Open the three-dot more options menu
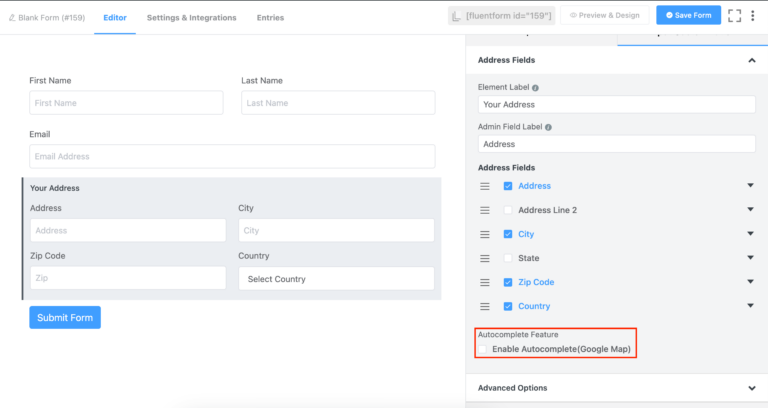This screenshot has height=408, width=768. pos(753,16)
